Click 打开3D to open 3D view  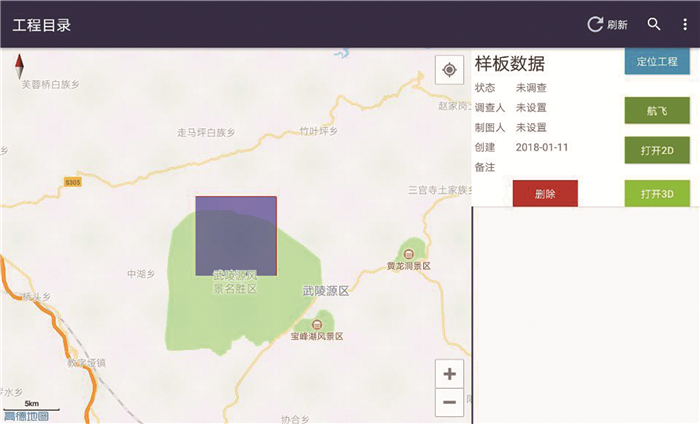[656, 193]
